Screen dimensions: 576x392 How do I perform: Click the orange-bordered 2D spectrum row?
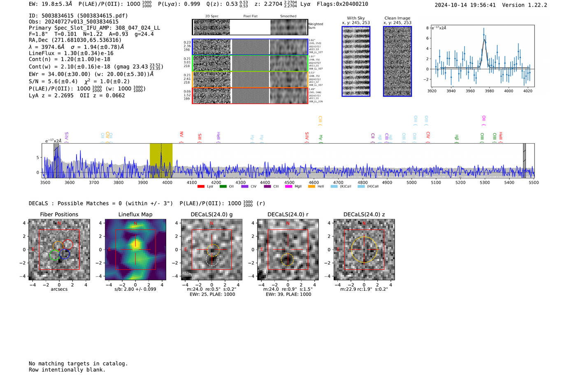[250, 79]
